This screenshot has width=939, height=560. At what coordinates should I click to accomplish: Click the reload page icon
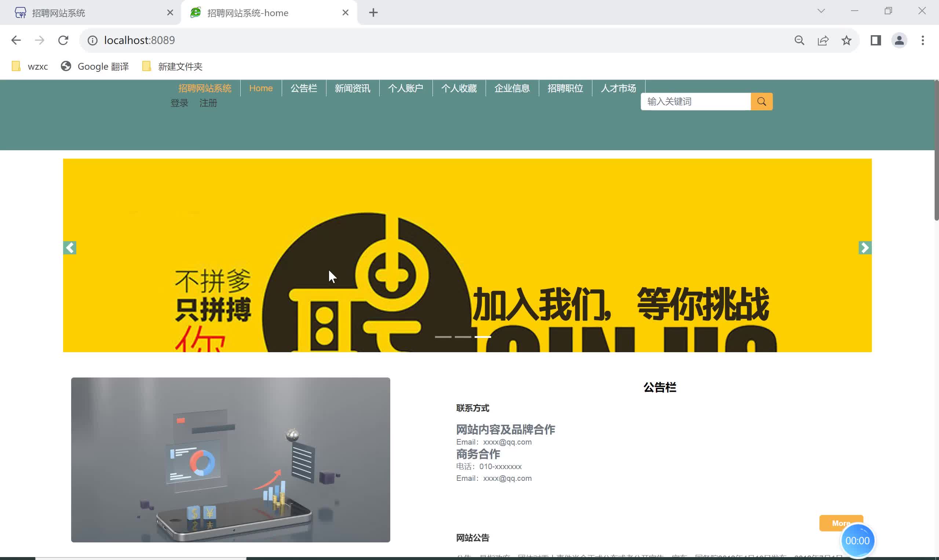(63, 40)
